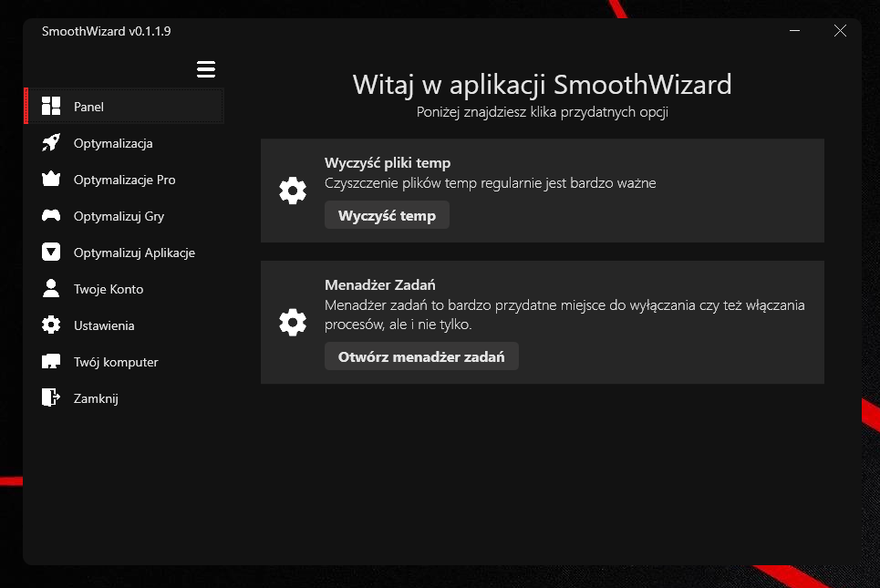Viewport: 880px width, 588px height.
Task: Minimize the SmoothWizard window
Action: click(x=794, y=31)
